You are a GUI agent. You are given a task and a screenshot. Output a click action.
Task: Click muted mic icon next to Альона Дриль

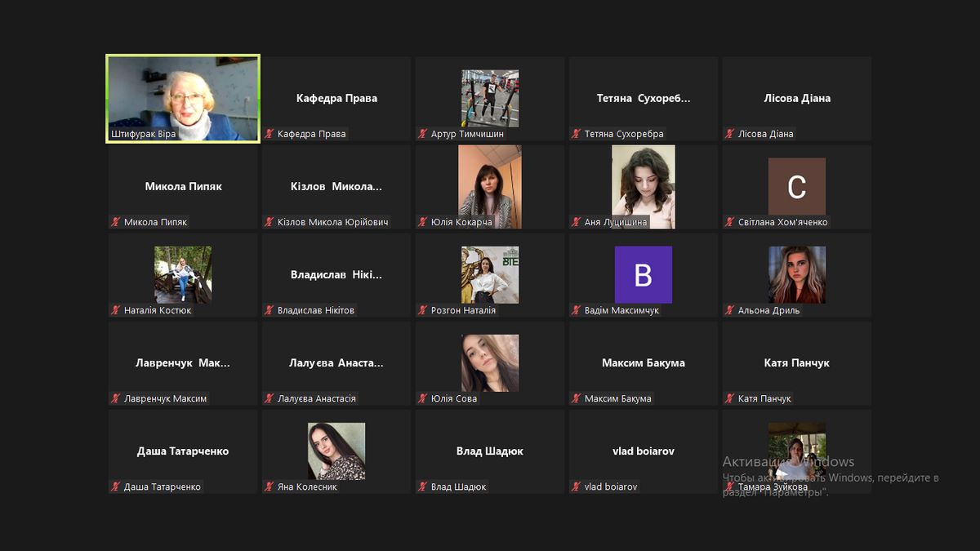pos(730,310)
